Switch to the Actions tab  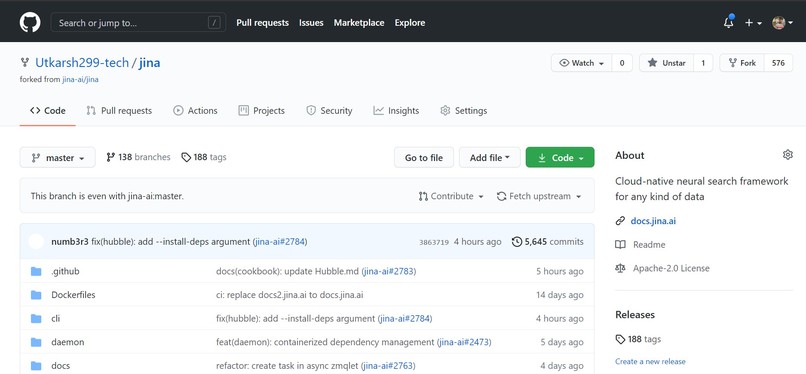[195, 110]
